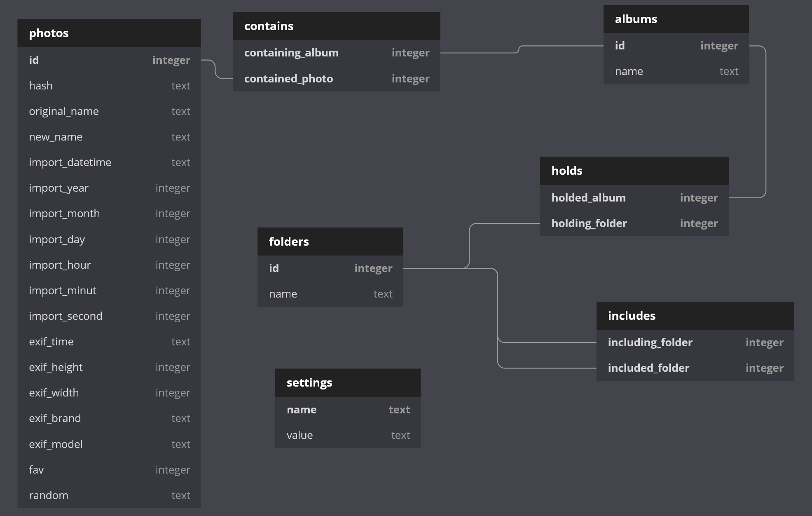Select contained_photo column row
Screen dimensions: 812x516
pos(336,79)
